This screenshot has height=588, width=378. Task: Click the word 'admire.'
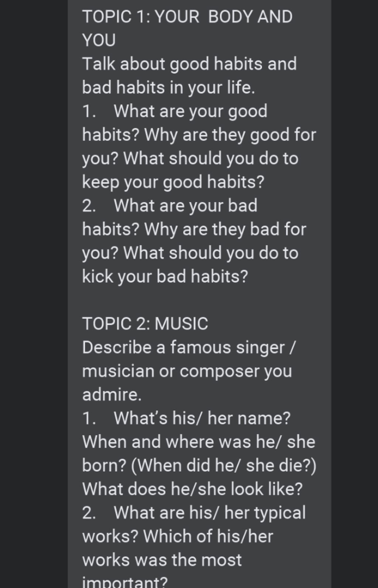112,395
